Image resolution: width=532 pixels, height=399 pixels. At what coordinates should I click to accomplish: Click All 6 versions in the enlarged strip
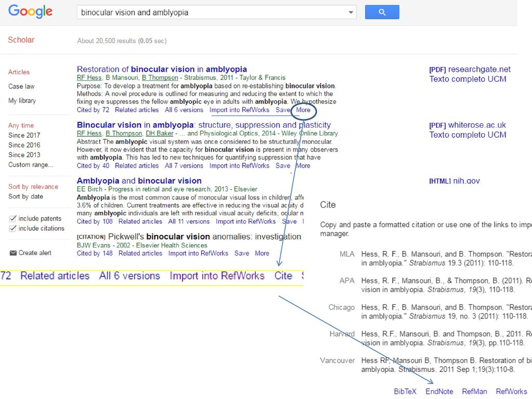(x=129, y=276)
